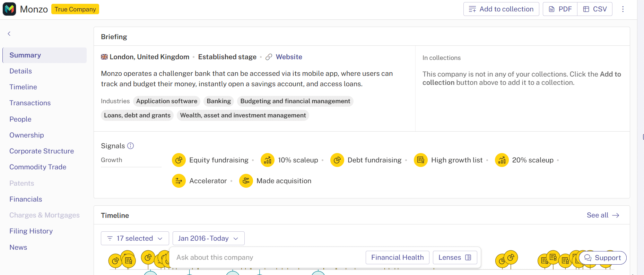The image size is (644, 275).
Task: Click the High growth list signal icon
Action: (x=421, y=160)
